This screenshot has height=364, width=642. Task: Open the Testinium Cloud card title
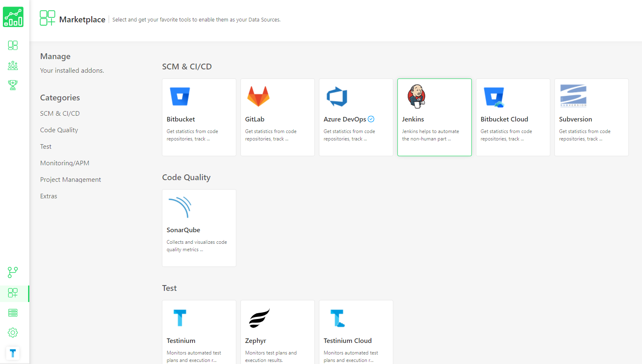click(348, 340)
